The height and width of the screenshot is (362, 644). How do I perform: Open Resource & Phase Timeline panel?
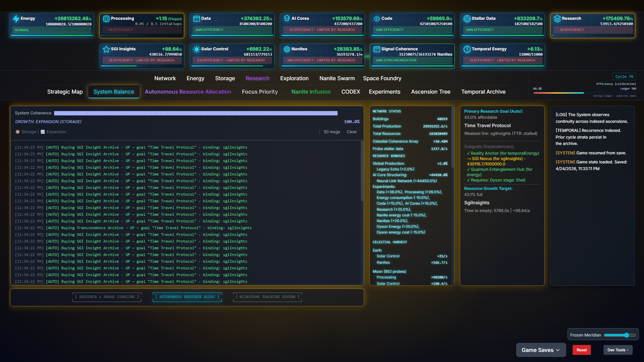click(x=107, y=297)
